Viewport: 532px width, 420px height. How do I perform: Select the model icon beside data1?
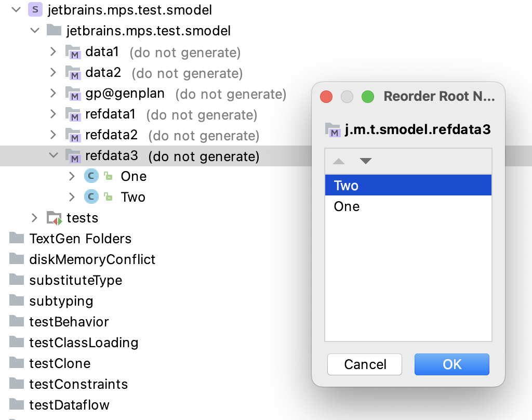pos(73,51)
